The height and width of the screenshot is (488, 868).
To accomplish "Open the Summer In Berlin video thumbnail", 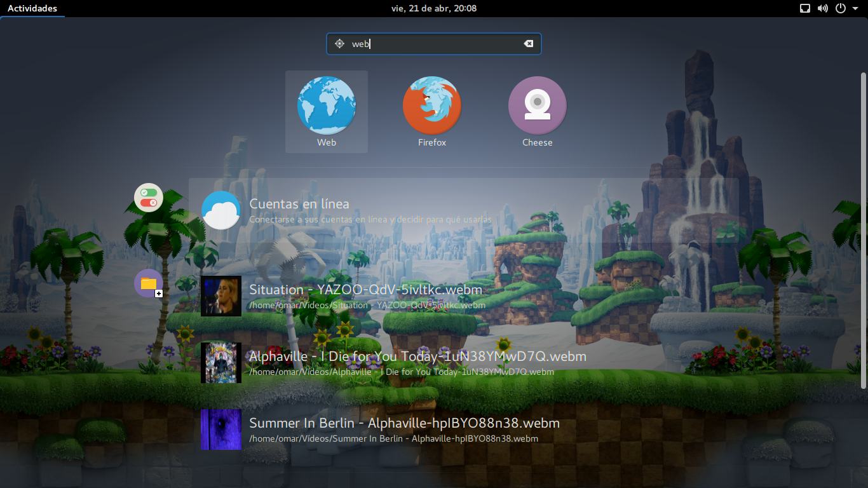I will coord(221,430).
